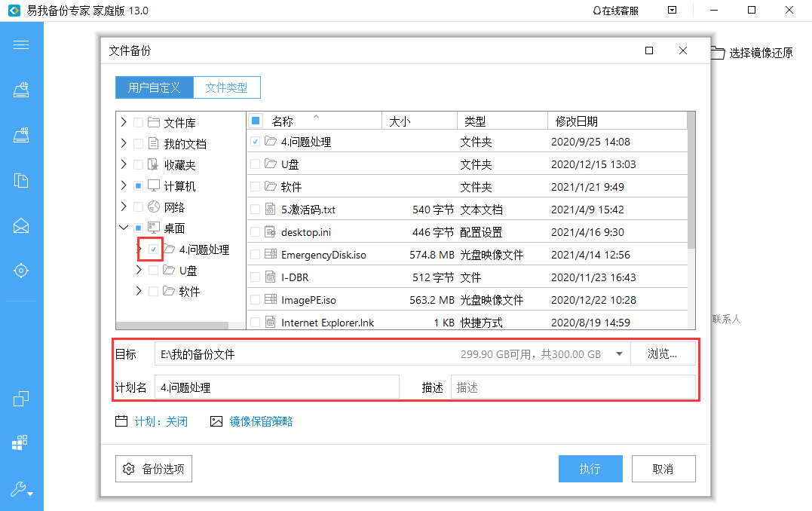
Task: Select the 用户自定义 tab
Action: [x=154, y=87]
